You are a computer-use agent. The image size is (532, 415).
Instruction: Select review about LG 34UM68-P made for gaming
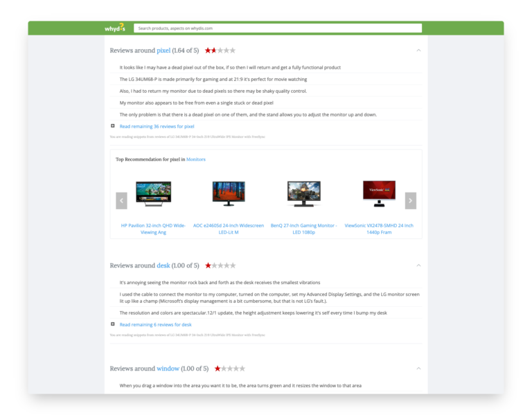tap(213, 79)
